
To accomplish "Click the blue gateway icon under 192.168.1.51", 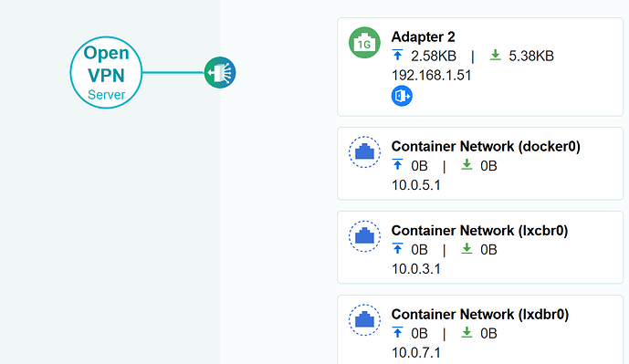I will click(402, 96).
